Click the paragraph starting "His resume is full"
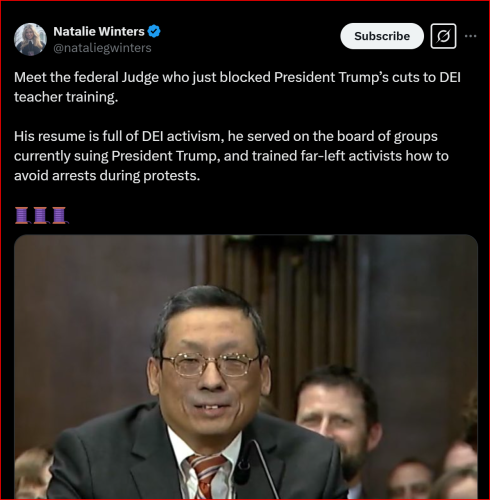 231,156
